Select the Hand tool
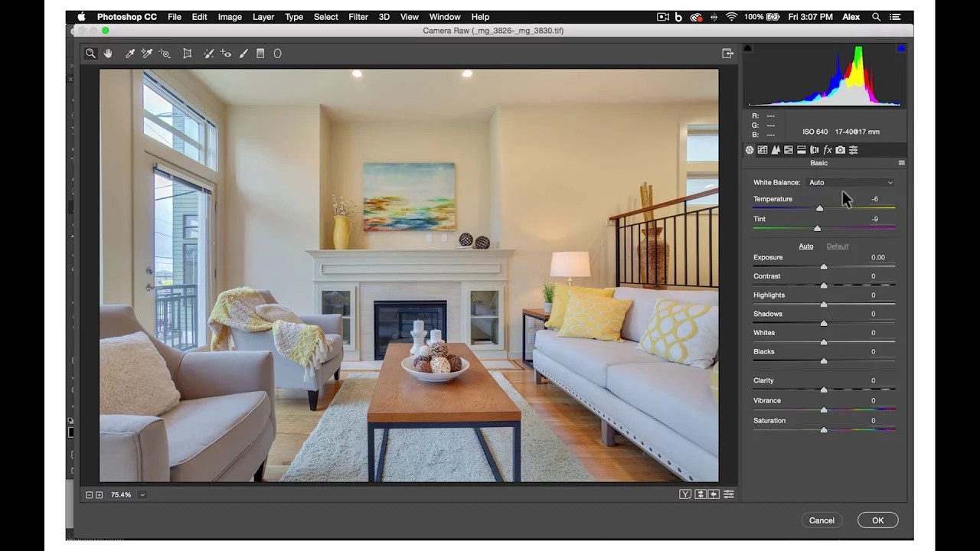The width and height of the screenshot is (980, 551). point(108,54)
